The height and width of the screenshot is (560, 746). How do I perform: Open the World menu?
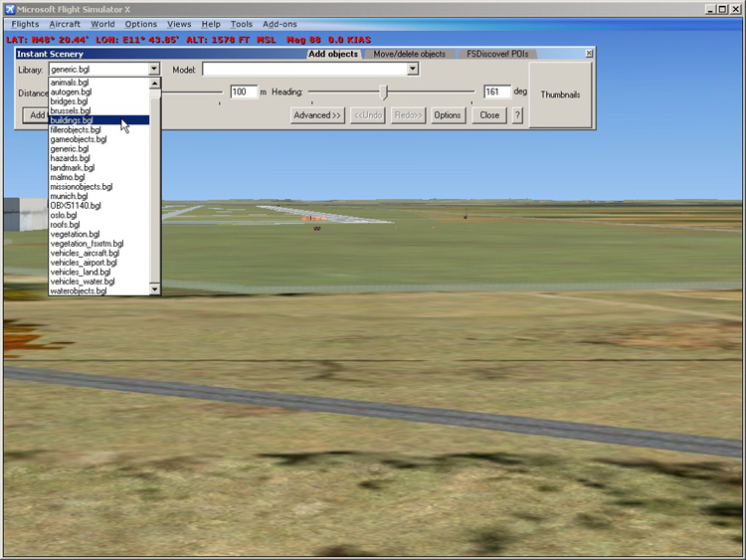[x=102, y=24]
